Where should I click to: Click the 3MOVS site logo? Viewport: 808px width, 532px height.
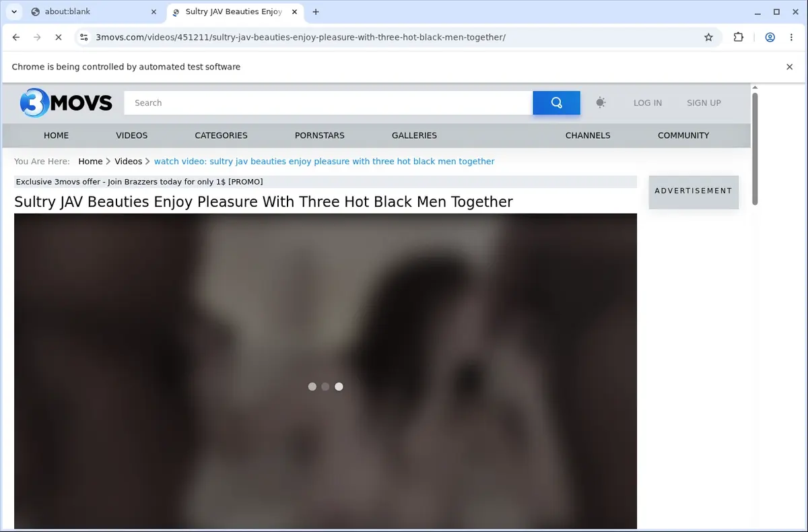(66, 103)
